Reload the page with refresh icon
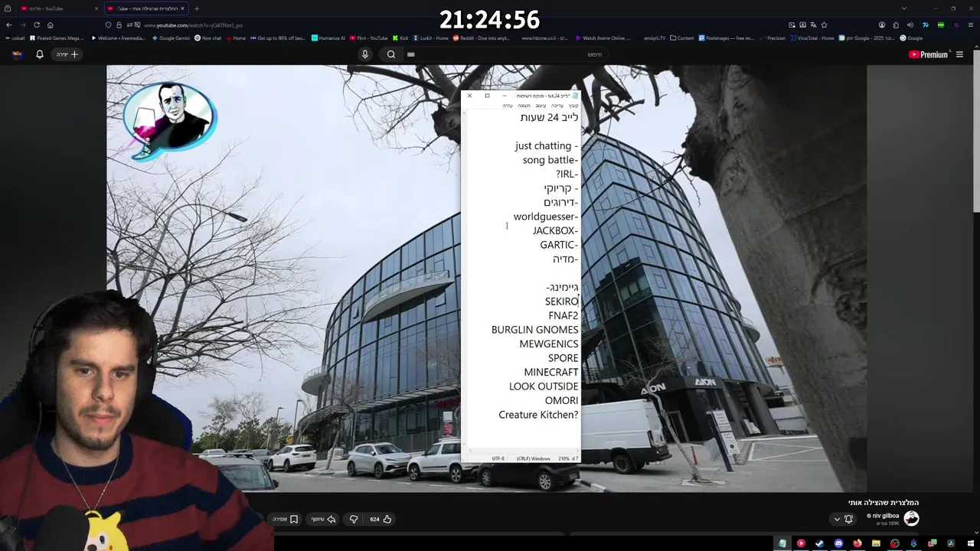The image size is (980, 551). pos(36,24)
